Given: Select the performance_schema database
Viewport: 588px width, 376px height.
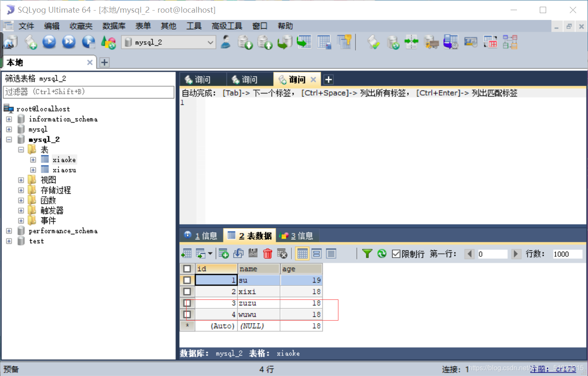Looking at the screenshot, I should point(63,231).
